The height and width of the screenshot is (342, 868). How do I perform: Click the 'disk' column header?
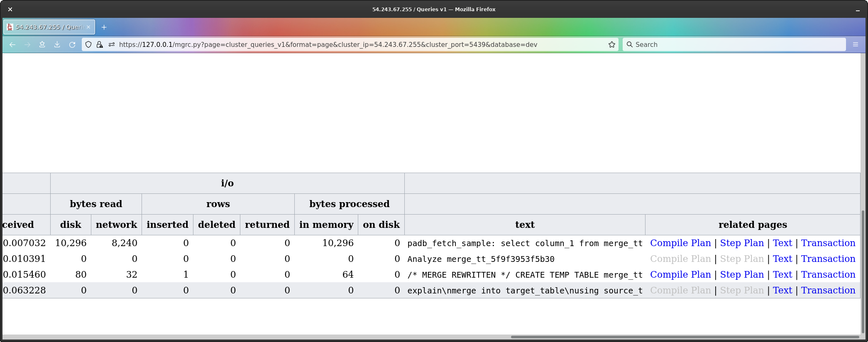coord(71,225)
